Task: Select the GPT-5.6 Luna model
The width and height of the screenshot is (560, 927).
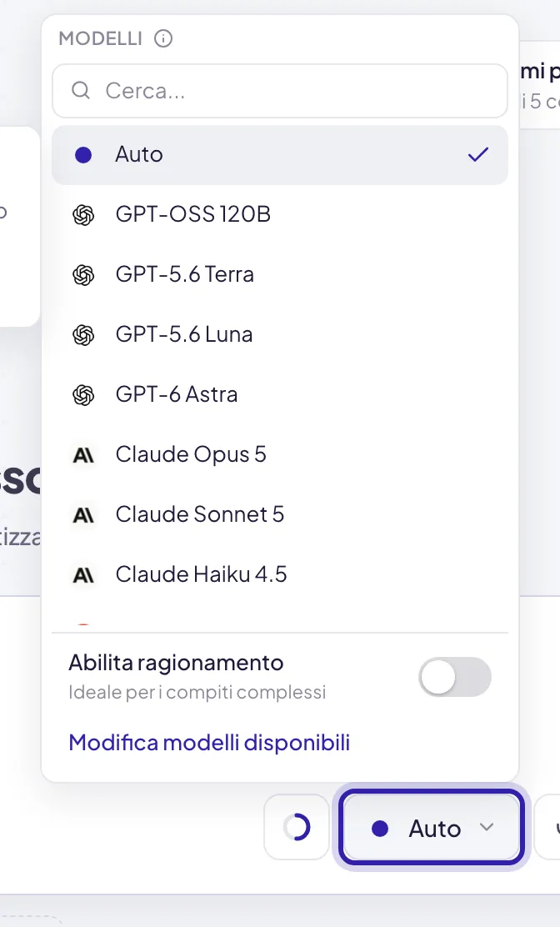Action: [x=280, y=334]
